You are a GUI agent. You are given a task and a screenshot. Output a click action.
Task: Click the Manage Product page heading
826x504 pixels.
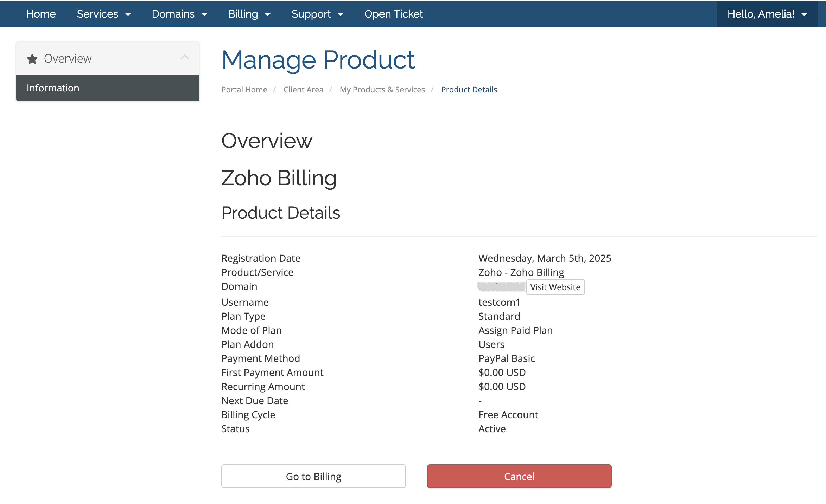click(x=318, y=60)
